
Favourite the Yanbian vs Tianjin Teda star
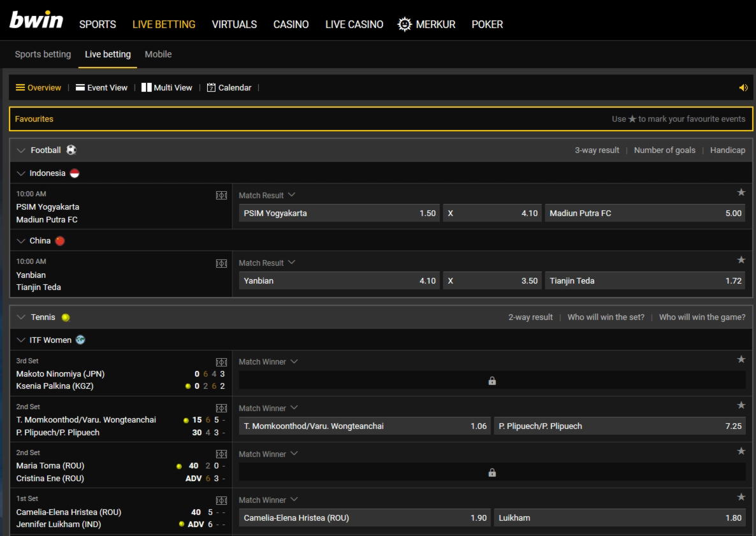click(741, 260)
